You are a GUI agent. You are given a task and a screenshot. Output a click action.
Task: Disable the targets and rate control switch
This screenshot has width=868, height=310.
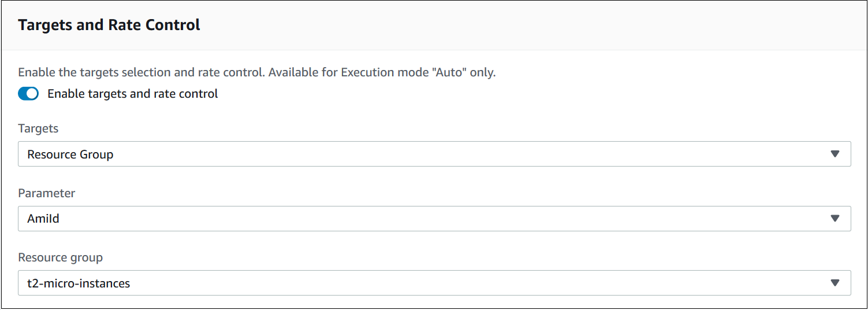(x=28, y=94)
